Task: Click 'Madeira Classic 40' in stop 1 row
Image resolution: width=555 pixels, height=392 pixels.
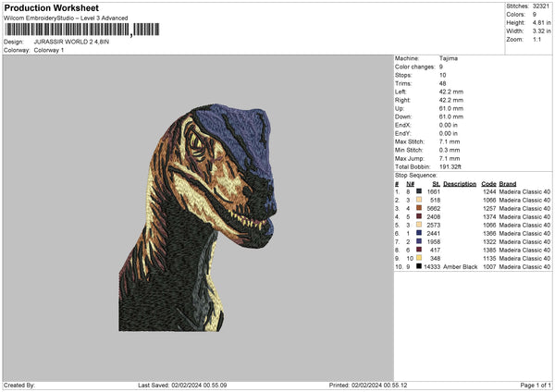Action: click(524, 191)
